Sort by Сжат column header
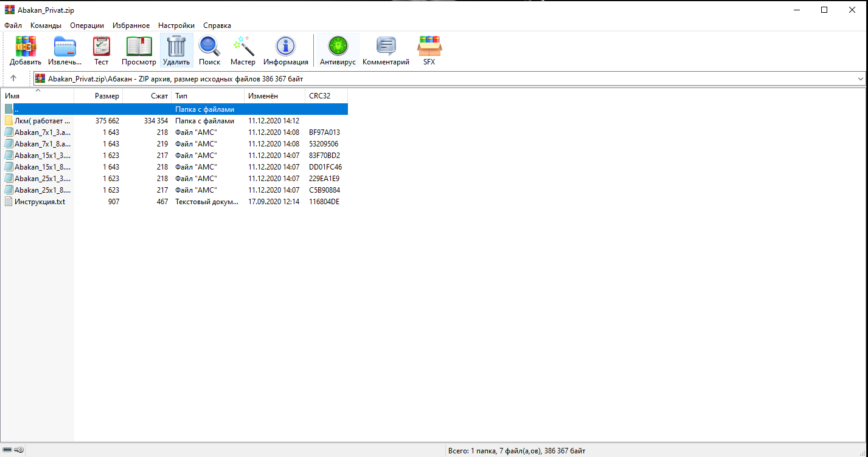868x457 pixels. 147,96
